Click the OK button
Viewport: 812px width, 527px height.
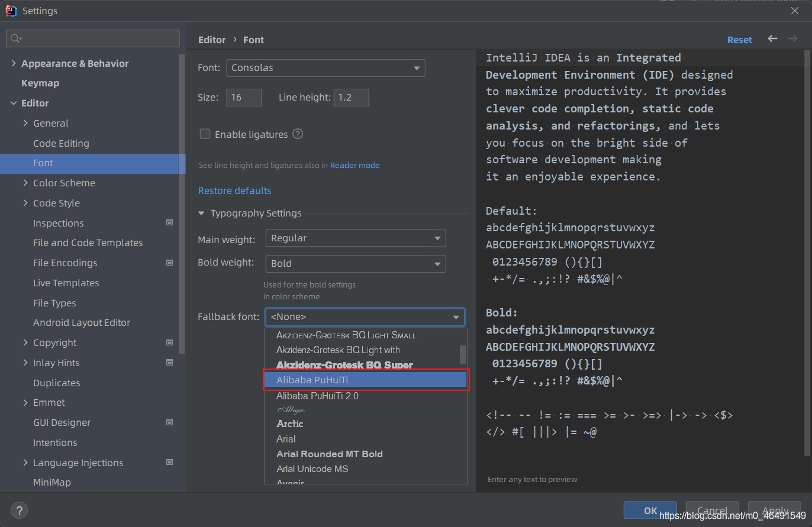pos(650,510)
